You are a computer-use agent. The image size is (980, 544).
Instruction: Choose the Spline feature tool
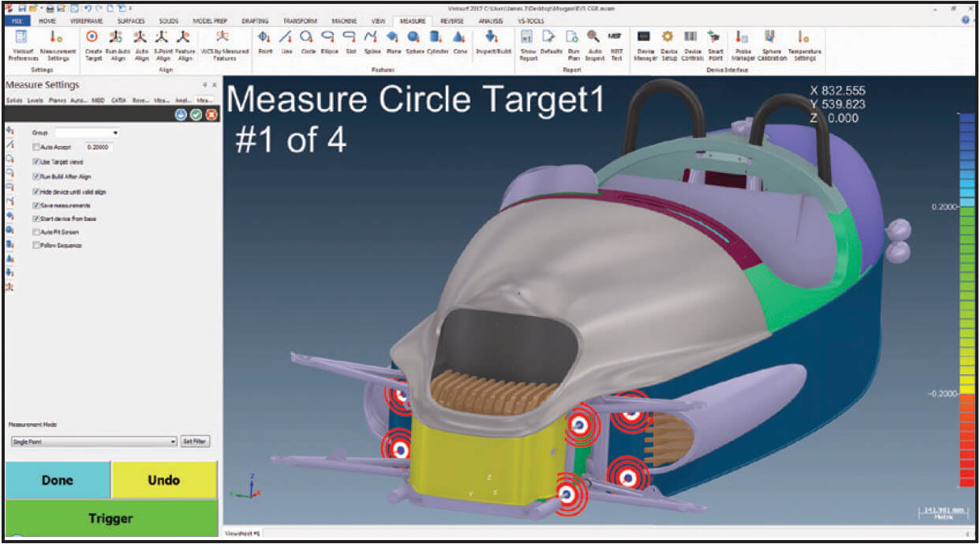pos(372,41)
